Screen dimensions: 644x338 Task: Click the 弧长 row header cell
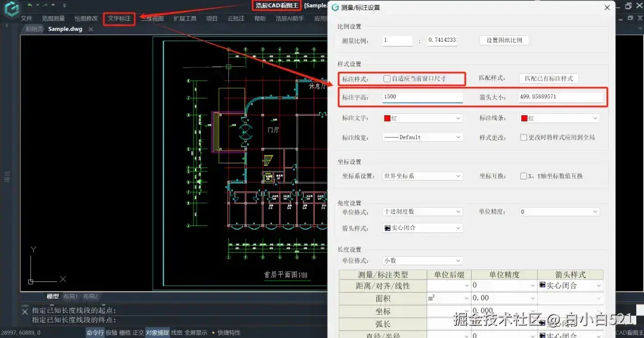pyautogui.click(x=383, y=324)
